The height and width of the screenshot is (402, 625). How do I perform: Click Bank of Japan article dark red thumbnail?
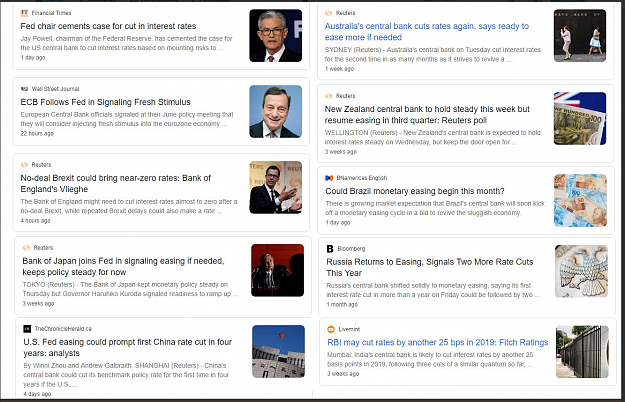pos(277,270)
